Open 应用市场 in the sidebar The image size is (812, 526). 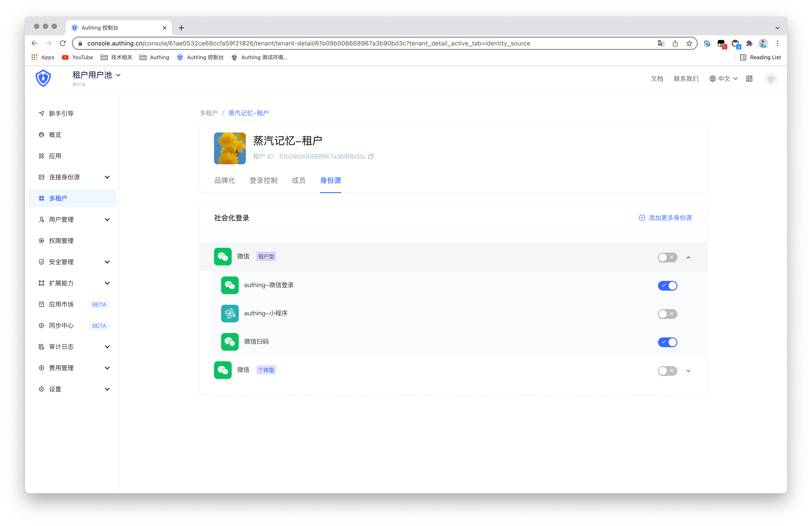61,305
